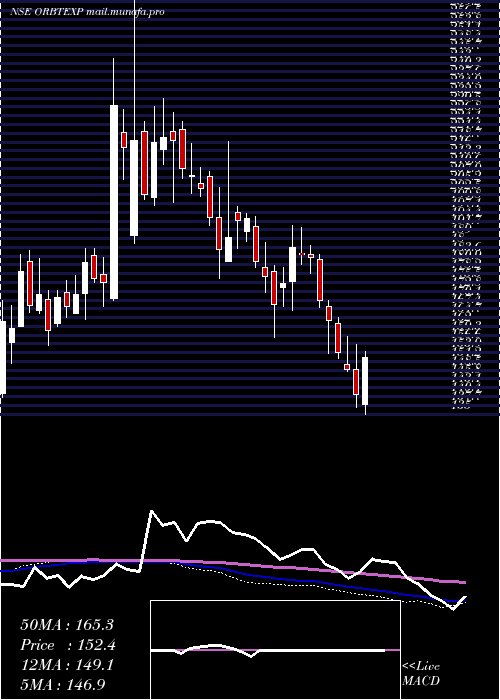Click the mail.munafa.pro watermark text

pyautogui.click(x=125, y=12)
